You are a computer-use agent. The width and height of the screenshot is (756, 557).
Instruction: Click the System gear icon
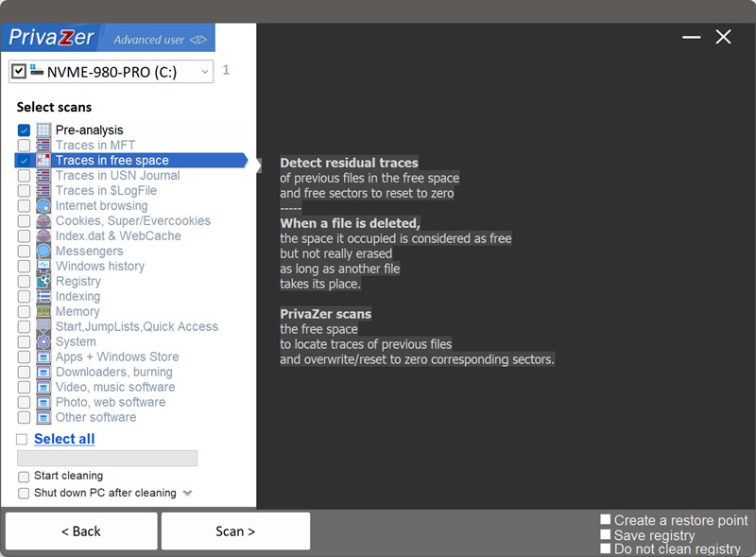pos(43,341)
